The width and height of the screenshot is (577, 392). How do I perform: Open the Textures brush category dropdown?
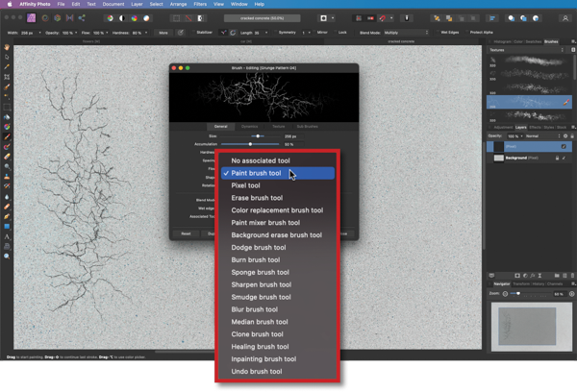point(527,50)
